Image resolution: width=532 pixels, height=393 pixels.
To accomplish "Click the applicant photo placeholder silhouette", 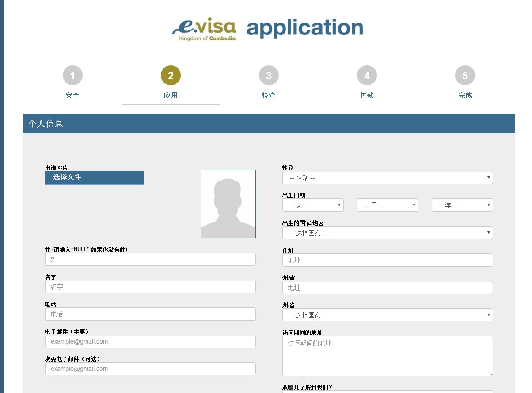I will coord(228,204).
